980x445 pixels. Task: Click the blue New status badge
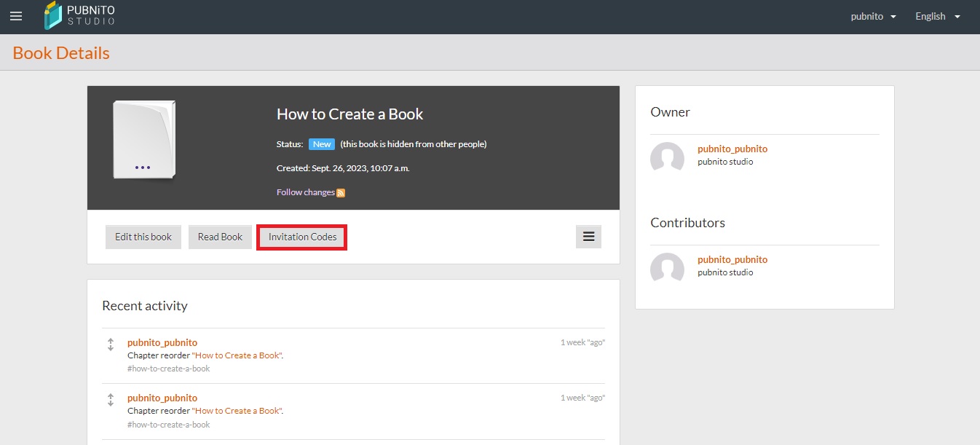point(321,144)
